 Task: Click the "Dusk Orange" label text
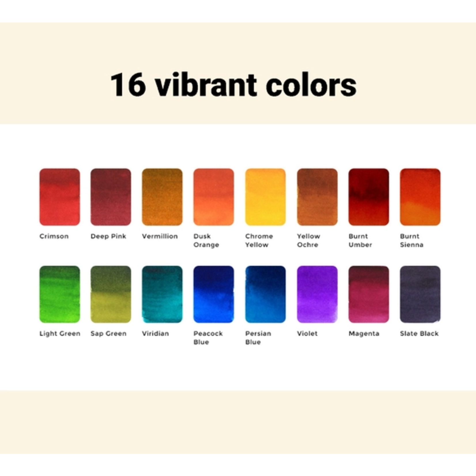click(206, 241)
